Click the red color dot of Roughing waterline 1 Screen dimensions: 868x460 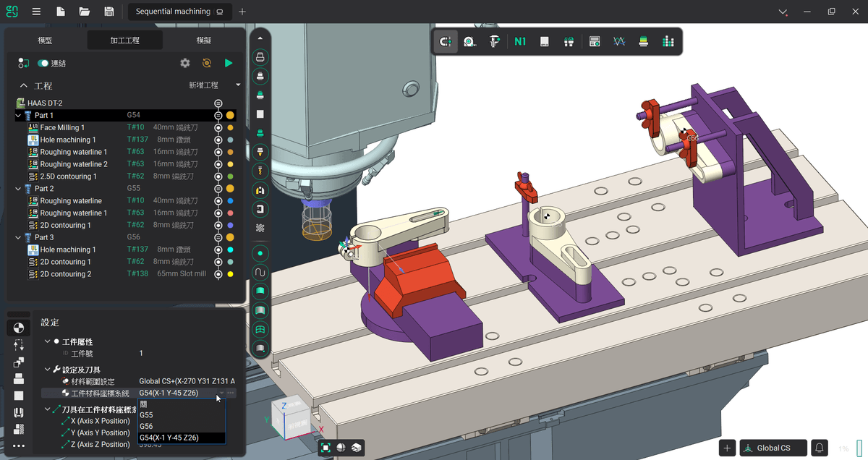230,213
